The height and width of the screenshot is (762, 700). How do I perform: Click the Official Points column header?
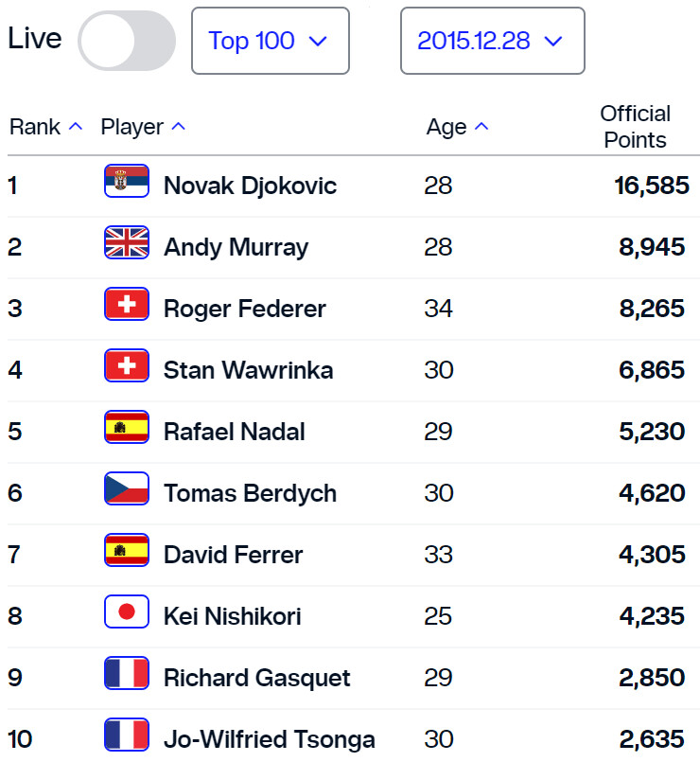pyautogui.click(x=635, y=127)
